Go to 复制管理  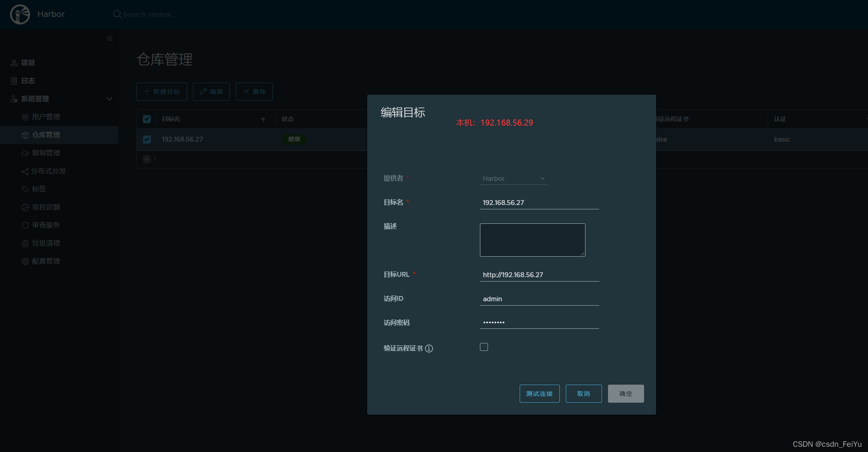(x=46, y=153)
